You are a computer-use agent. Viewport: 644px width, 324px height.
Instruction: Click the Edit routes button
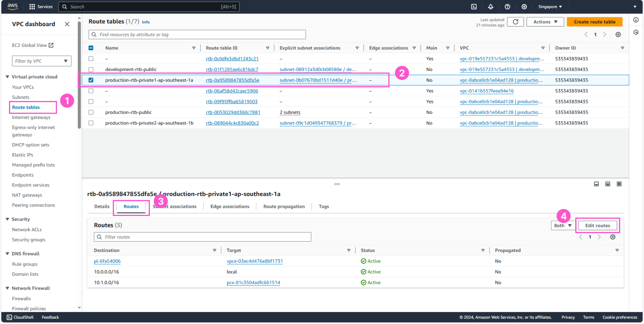[598, 225]
